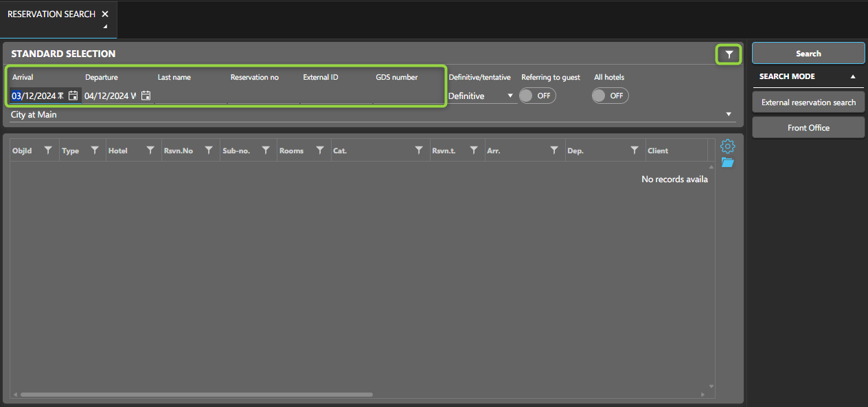Viewport: 868px width, 407px height.
Task: Filter the Hotel column
Action: (x=150, y=151)
